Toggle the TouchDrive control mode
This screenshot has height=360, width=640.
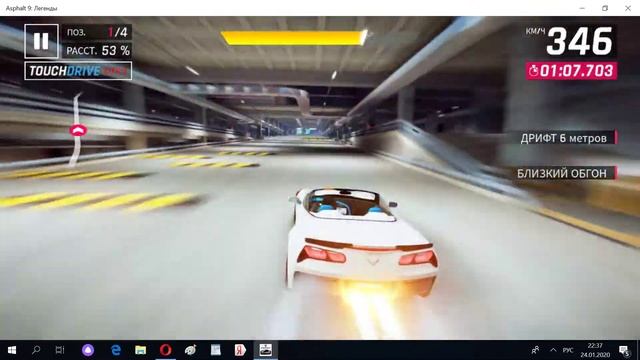78,71
